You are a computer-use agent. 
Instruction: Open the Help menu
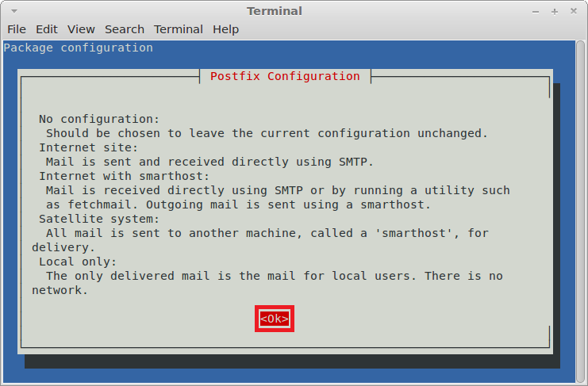[225, 29]
